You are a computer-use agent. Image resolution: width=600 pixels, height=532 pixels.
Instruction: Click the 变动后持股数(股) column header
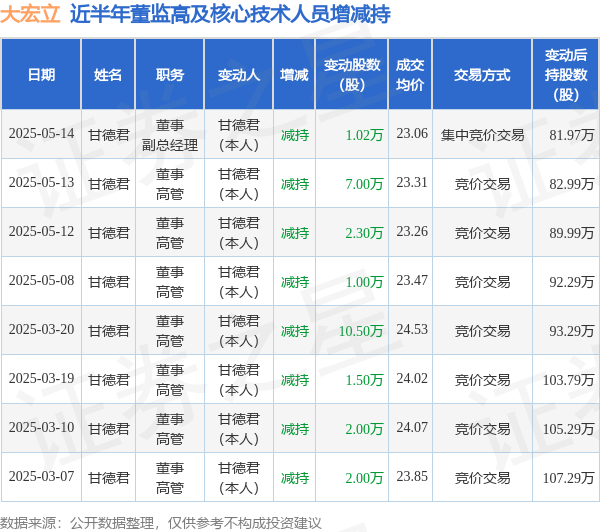coord(566,75)
